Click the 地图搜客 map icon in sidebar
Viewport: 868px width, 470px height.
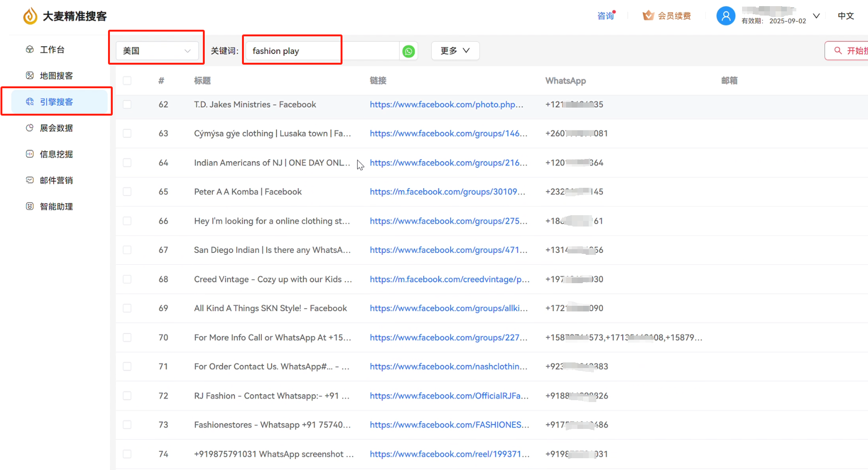pos(30,76)
